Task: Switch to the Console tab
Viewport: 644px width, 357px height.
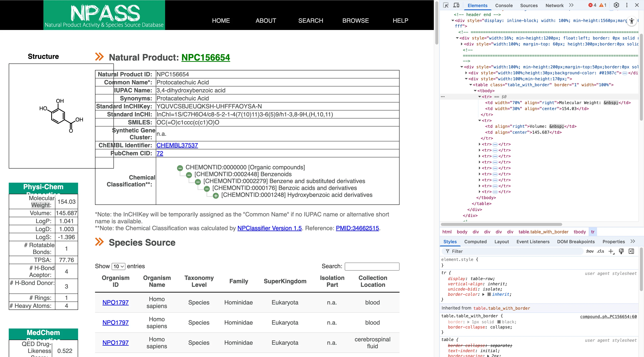Action: point(504,5)
